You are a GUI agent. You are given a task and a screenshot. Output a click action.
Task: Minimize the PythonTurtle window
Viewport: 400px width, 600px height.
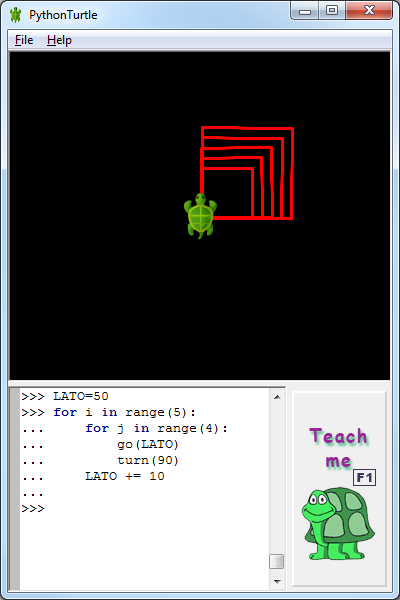(x=305, y=11)
